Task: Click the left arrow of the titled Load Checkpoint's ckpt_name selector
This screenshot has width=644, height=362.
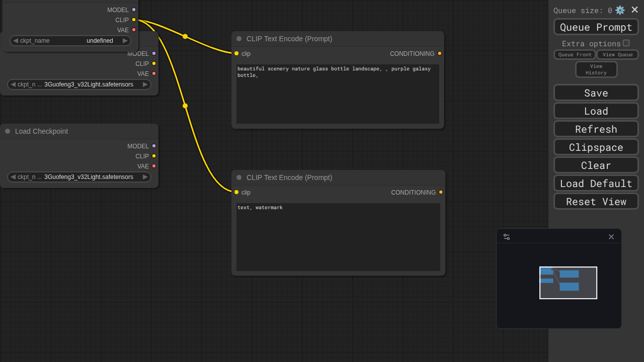Action: 13,177
